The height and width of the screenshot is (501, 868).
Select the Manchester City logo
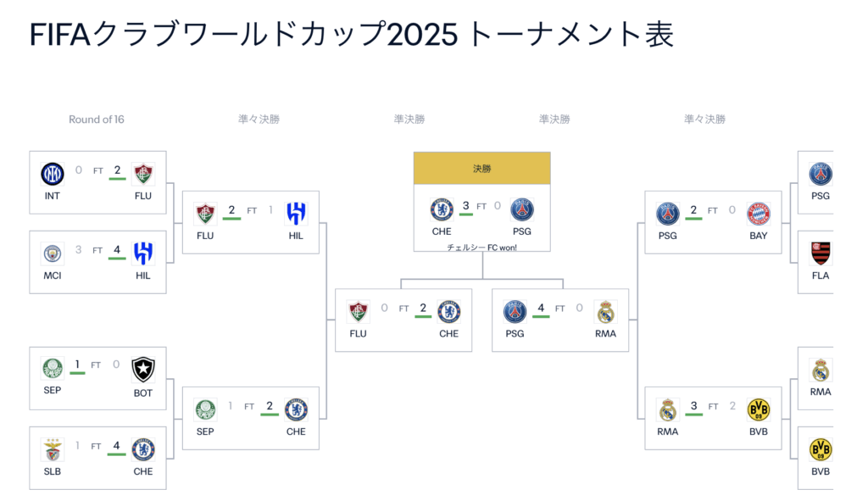pos(52,253)
